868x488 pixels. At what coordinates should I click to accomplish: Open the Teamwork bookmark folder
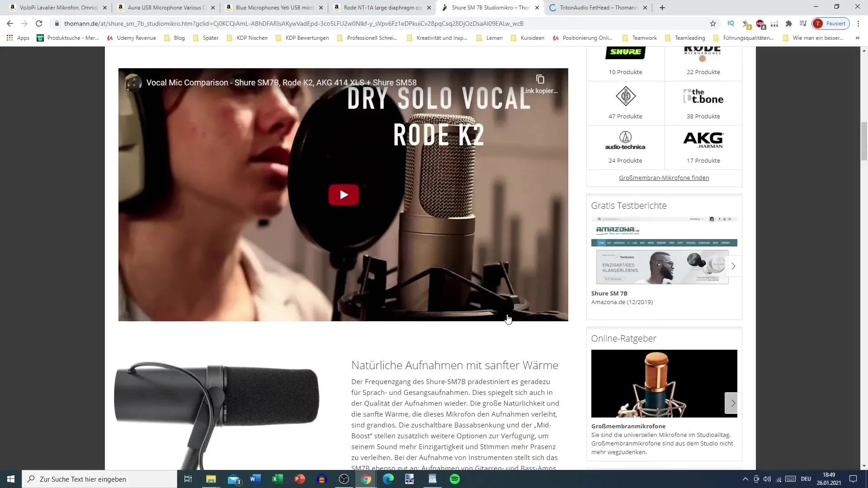tap(640, 38)
